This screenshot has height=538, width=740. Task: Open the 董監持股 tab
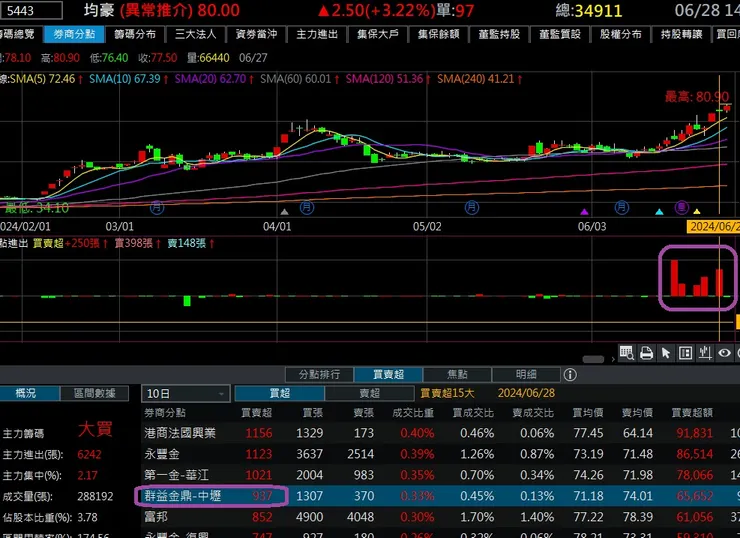[x=499, y=34]
